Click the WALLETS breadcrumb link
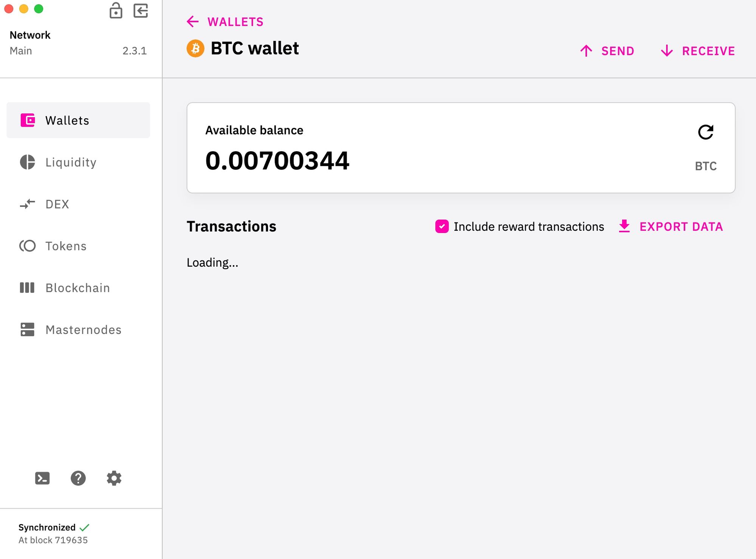The width and height of the screenshot is (756, 559). (235, 22)
